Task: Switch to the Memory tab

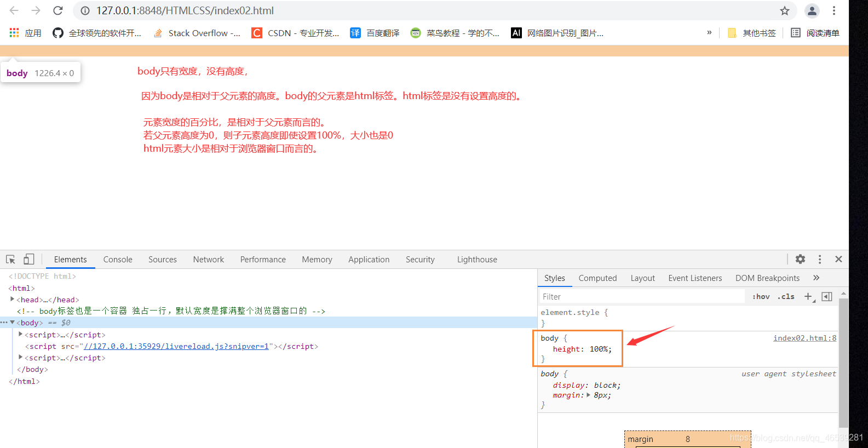Action: 317,260
